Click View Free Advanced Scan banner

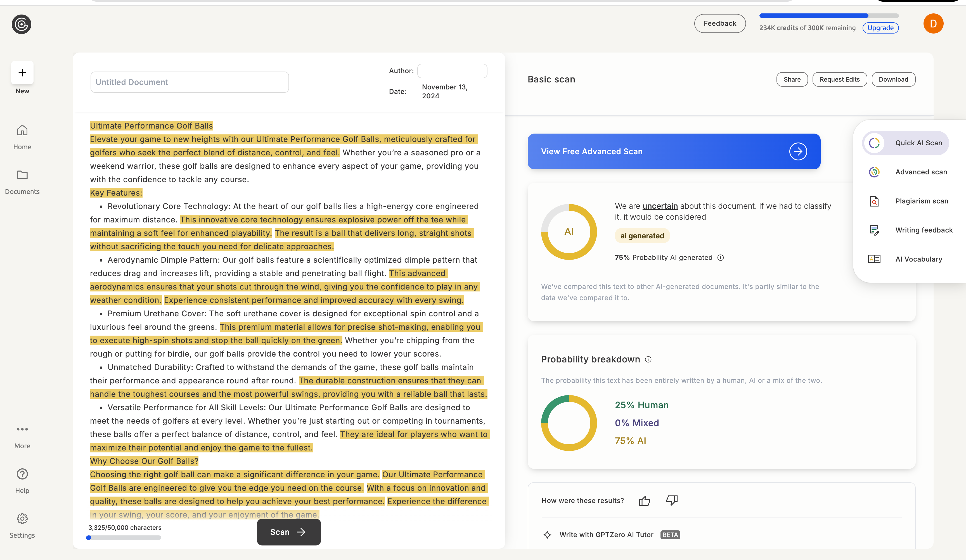pos(674,151)
